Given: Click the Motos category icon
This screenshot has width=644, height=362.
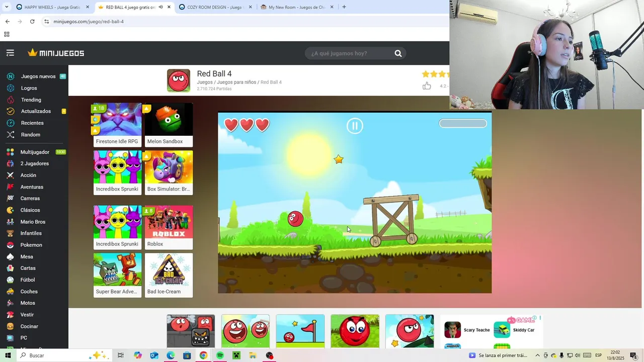Looking at the screenshot, I should (x=10, y=303).
